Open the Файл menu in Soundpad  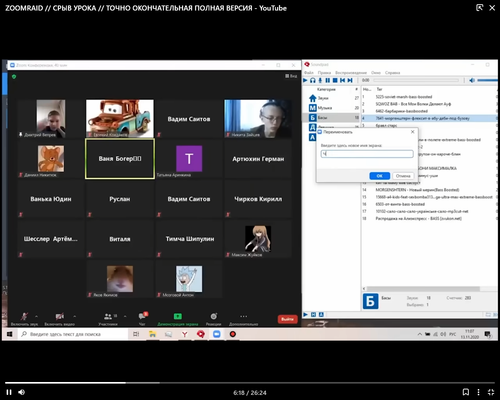click(x=309, y=73)
